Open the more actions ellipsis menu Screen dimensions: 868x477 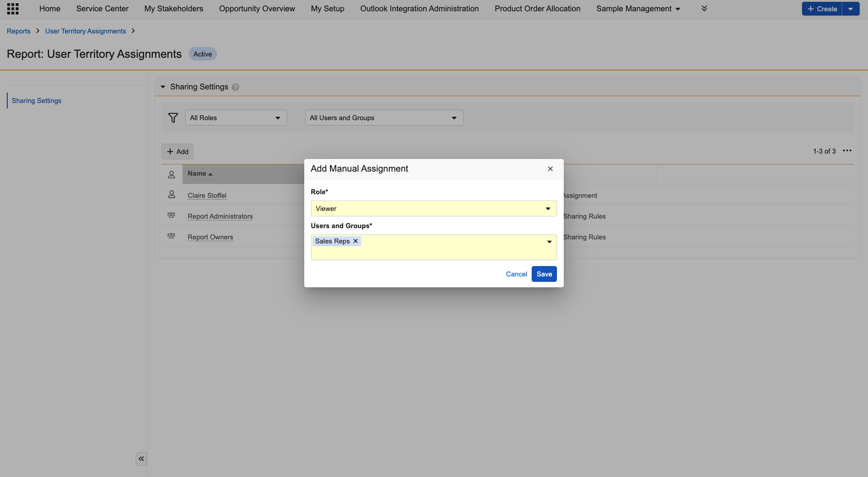click(x=847, y=151)
